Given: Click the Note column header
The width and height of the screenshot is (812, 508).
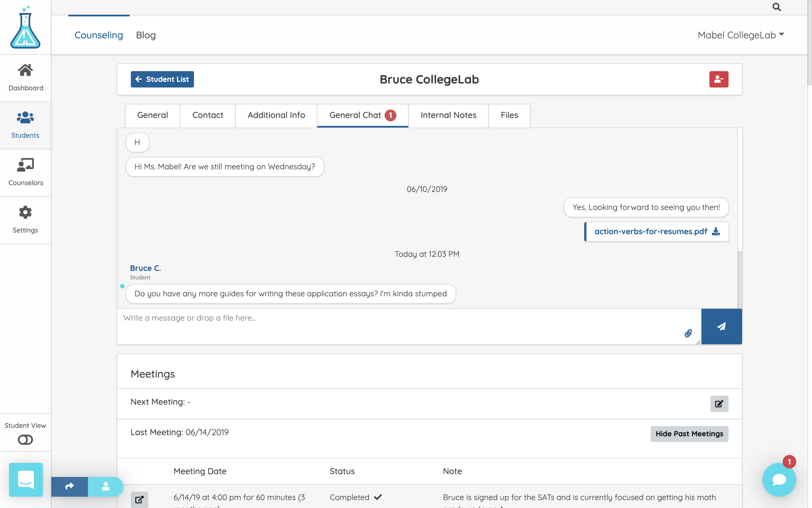Looking at the screenshot, I should [x=452, y=471].
